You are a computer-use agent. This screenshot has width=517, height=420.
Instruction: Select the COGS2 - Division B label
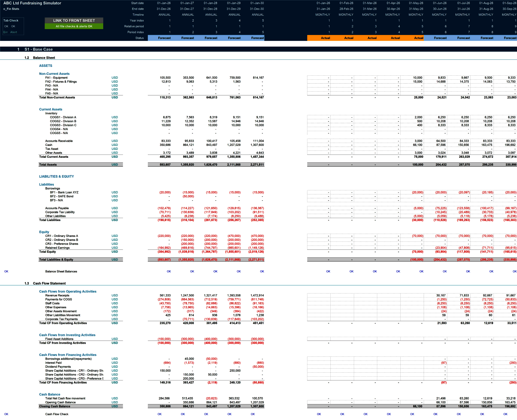click(63, 121)
